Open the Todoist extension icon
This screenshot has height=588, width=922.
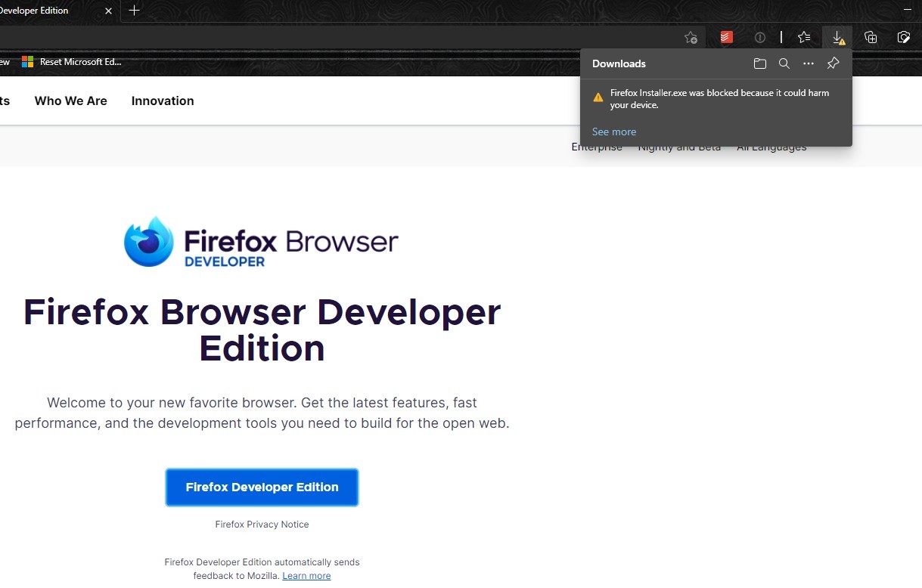point(726,37)
